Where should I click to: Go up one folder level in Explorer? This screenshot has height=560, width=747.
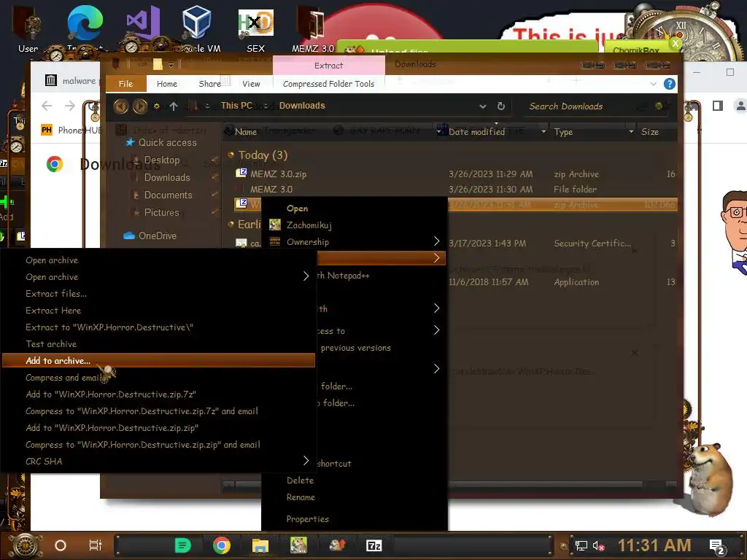click(x=174, y=106)
